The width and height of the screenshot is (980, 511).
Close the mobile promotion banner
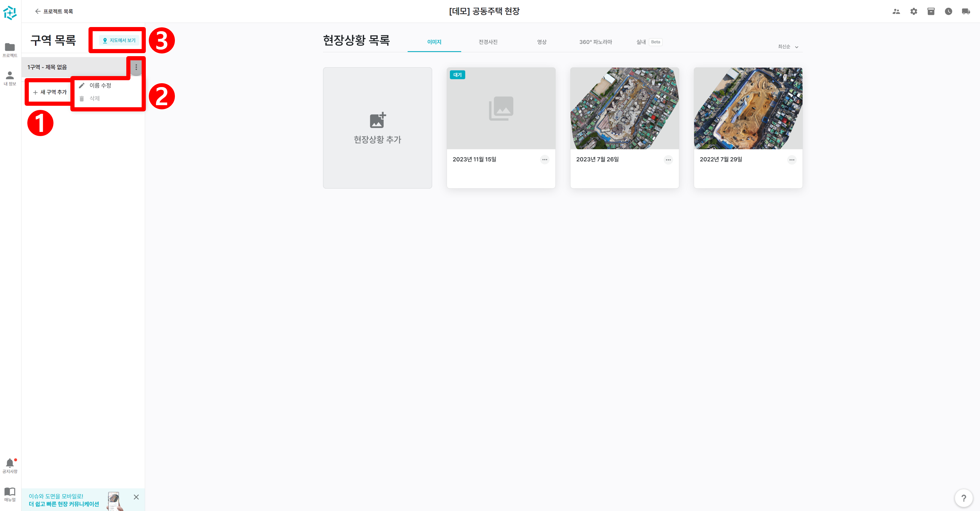[x=136, y=497]
